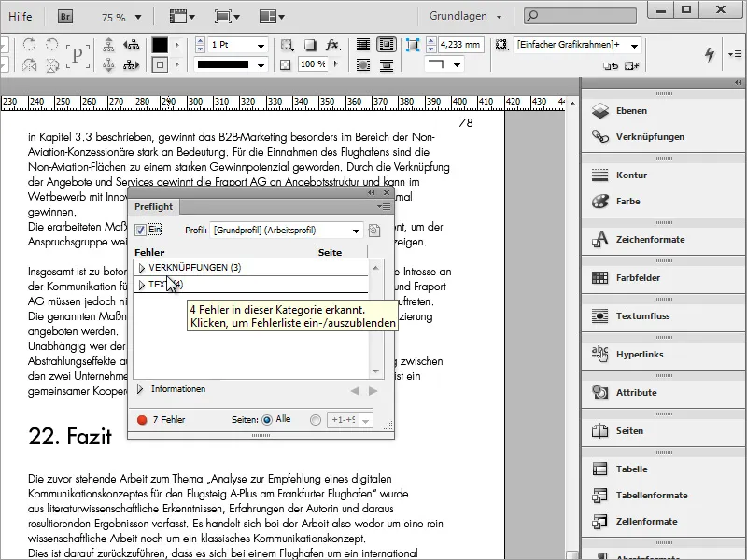This screenshot has width=747, height=560.
Task: Select the page range radio button
Action: [x=315, y=420]
